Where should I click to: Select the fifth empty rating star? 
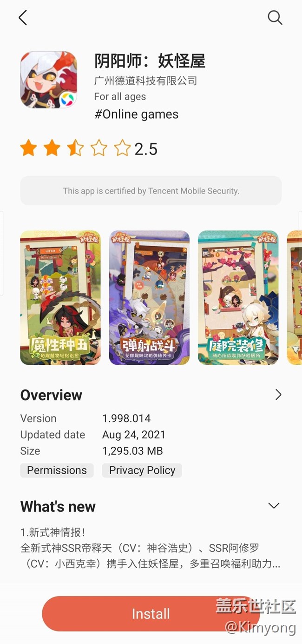point(122,149)
